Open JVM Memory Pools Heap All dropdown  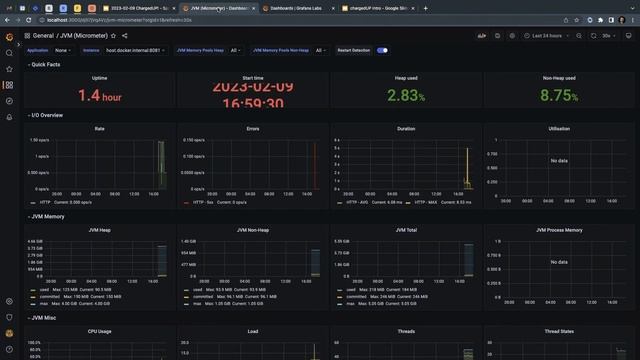(236, 50)
